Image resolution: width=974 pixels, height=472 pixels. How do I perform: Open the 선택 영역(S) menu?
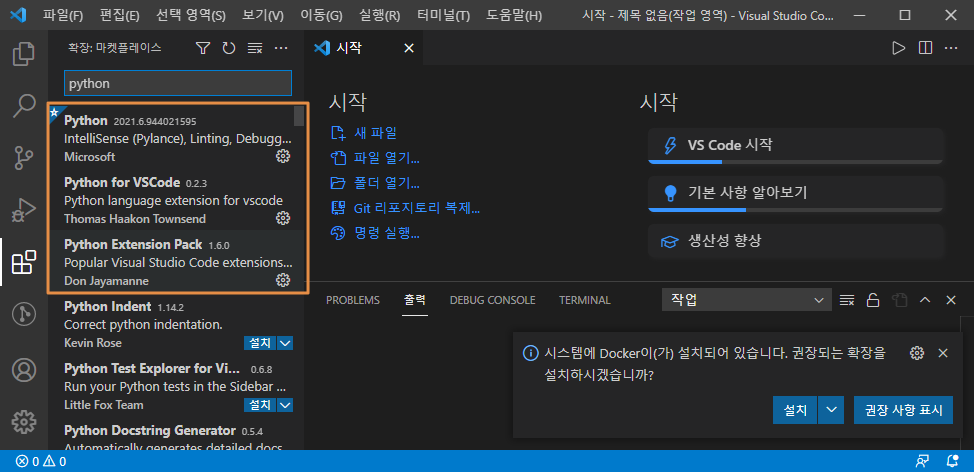click(191, 16)
